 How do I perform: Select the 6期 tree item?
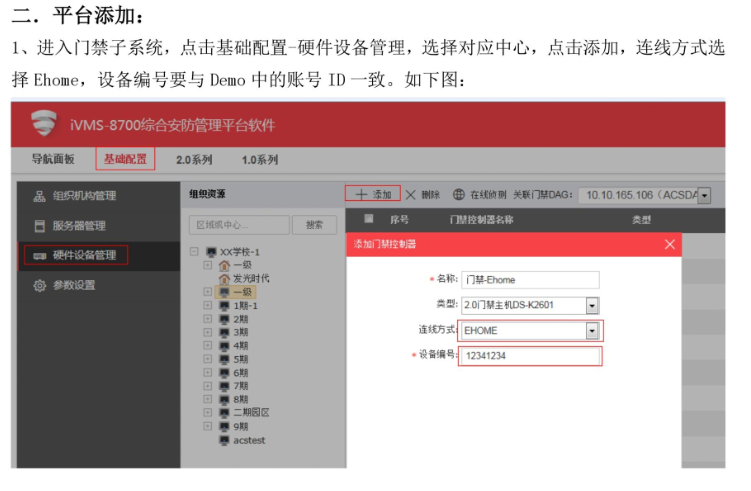[x=240, y=373]
